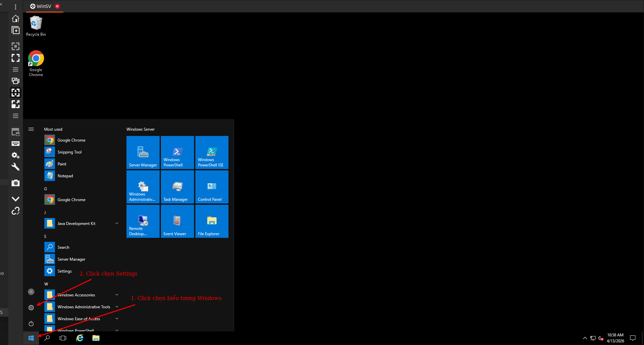
Task: Click the 'J' letter header in apps list
Action: (45, 213)
